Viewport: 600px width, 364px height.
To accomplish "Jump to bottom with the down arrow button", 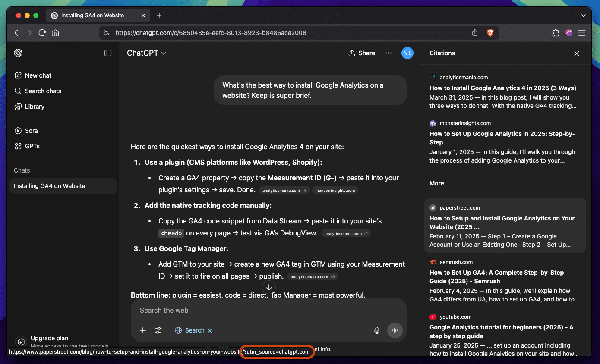I will tap(268, 287).
